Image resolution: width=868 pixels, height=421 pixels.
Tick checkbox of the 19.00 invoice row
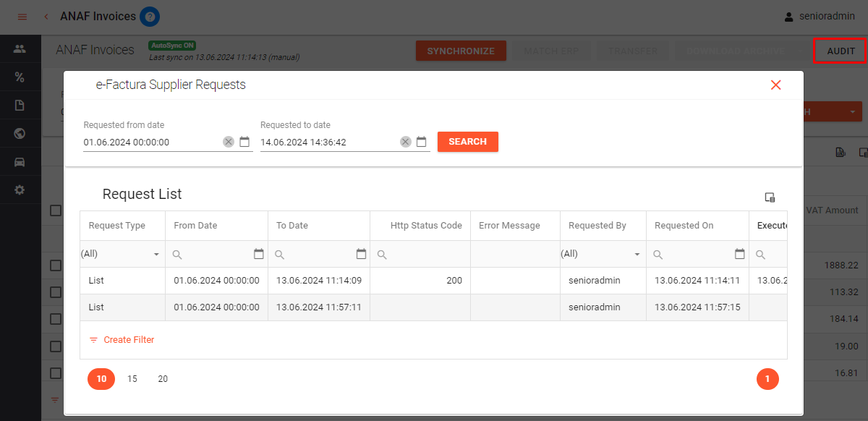[x=56, y=346]
